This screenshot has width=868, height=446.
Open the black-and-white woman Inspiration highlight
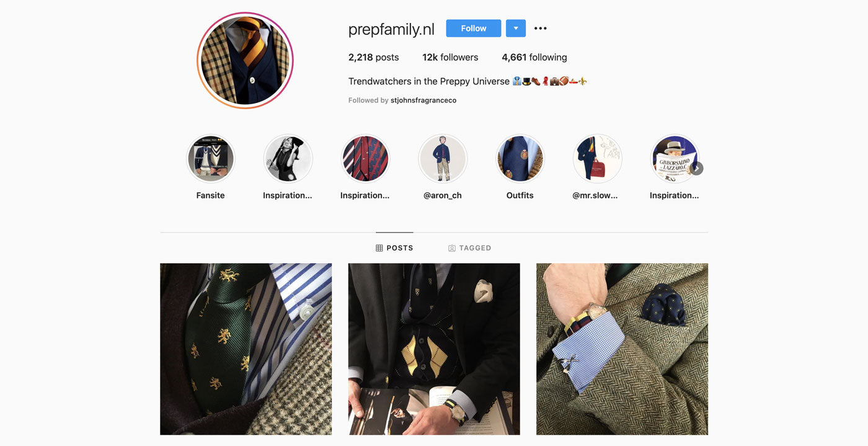288,159
